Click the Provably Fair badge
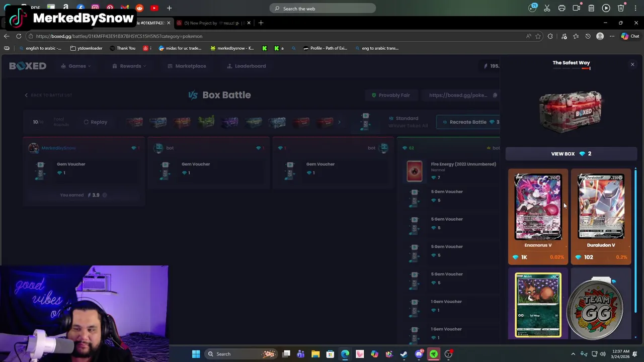Viewport: 644px width, 362px height. [390, 95]
